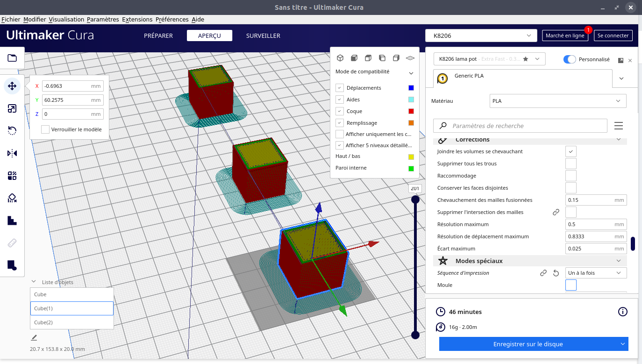Switch off the Personnalisé toggle

[570, 59]
